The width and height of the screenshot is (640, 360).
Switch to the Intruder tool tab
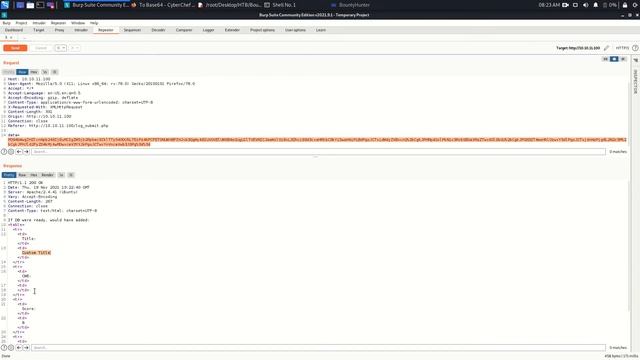click(x=81, y=30)
